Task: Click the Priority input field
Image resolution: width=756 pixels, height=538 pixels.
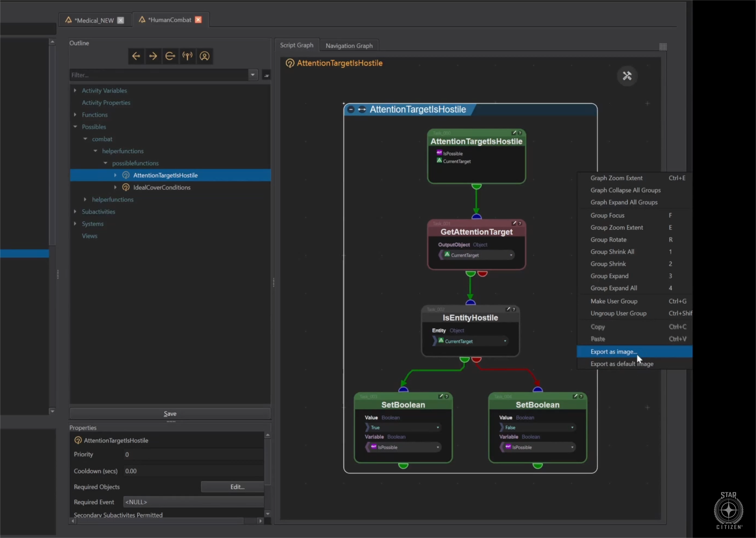Action: pyautogui.click(x=194, y=455)
